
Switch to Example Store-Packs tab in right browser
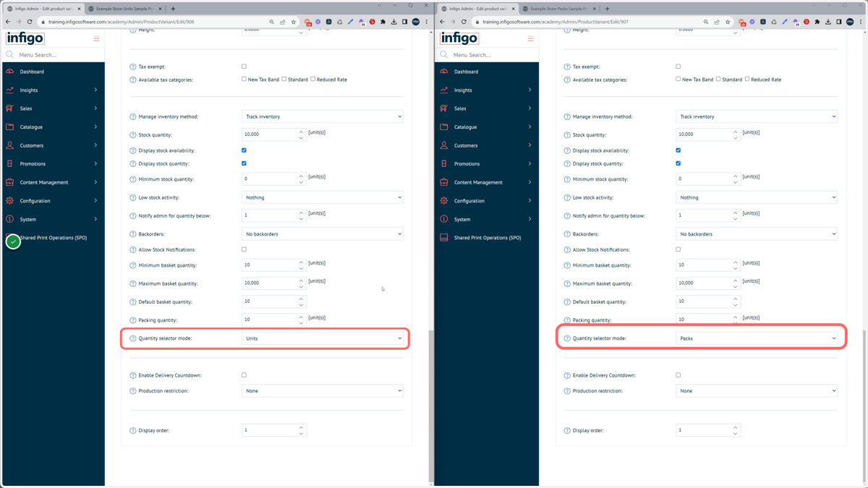pos(558,9)
